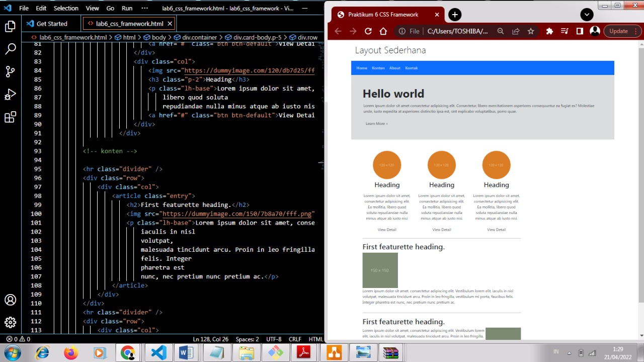Close the lab6_css_framework.html editor tab

[x=170, y=24]
